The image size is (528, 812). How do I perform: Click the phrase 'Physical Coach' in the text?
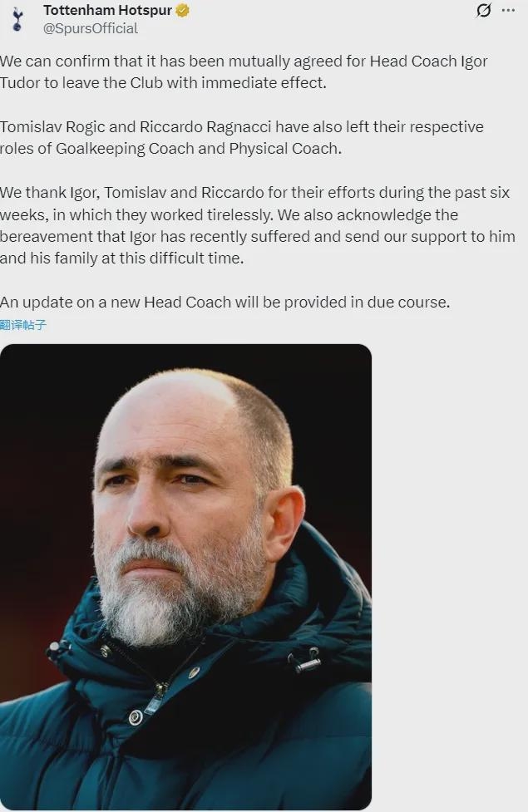click(x=284, y=149)
